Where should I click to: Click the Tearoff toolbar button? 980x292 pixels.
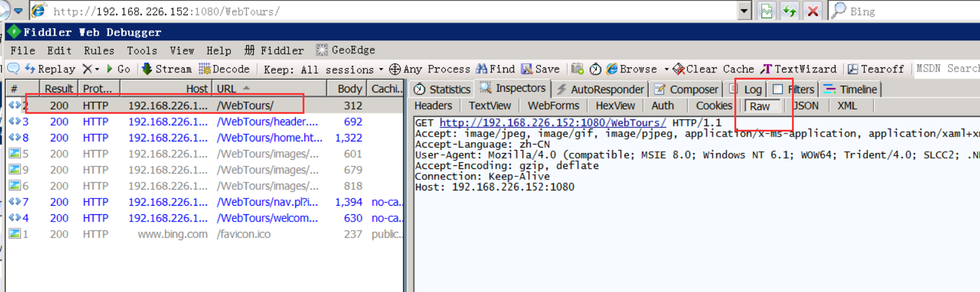(876, 69)
